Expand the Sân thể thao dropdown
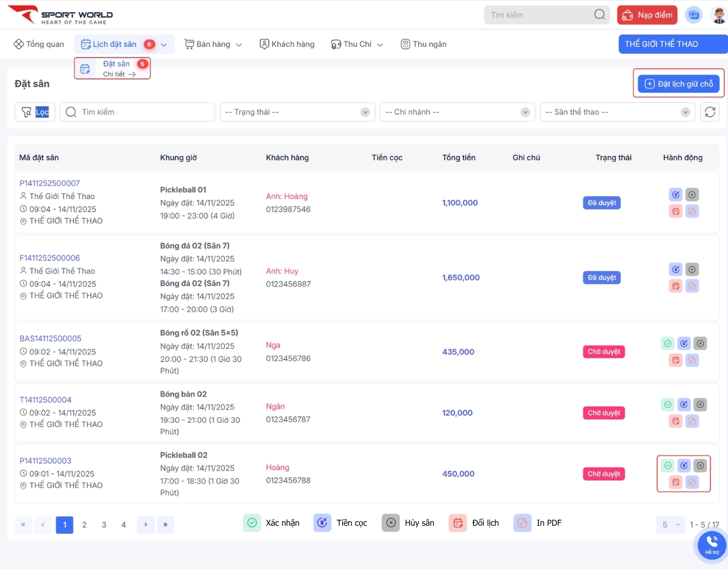The height and width of the screenshot is (570, 728). [617, 112]
